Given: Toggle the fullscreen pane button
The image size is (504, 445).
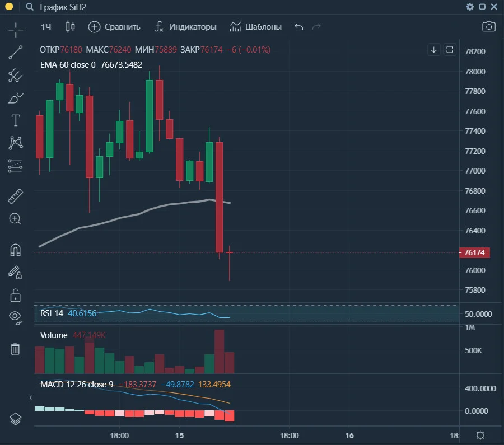Looking at the screenshot, I should (x=449, y=49).
